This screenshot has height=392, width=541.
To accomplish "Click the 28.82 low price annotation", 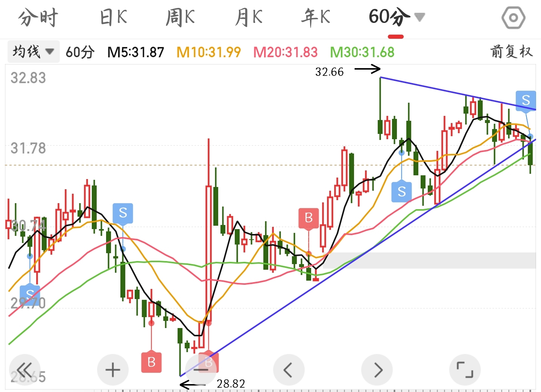I will [x=231, y=384].
